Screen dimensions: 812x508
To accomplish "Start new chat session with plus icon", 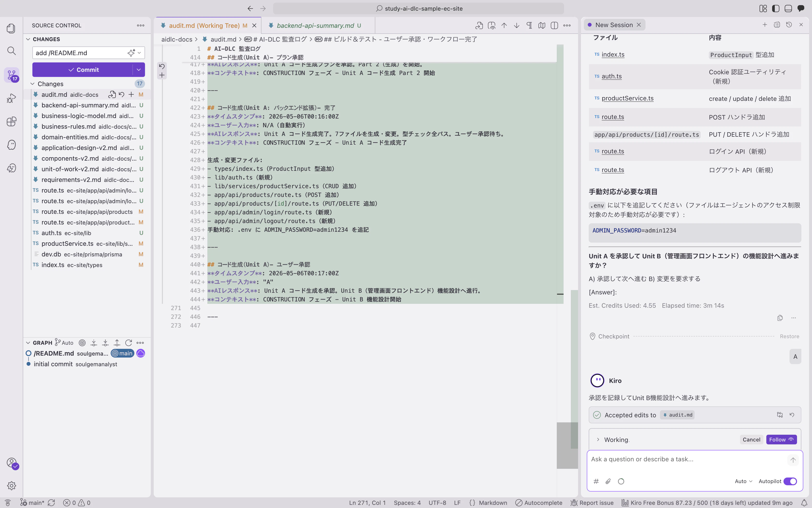I will 765,24.
